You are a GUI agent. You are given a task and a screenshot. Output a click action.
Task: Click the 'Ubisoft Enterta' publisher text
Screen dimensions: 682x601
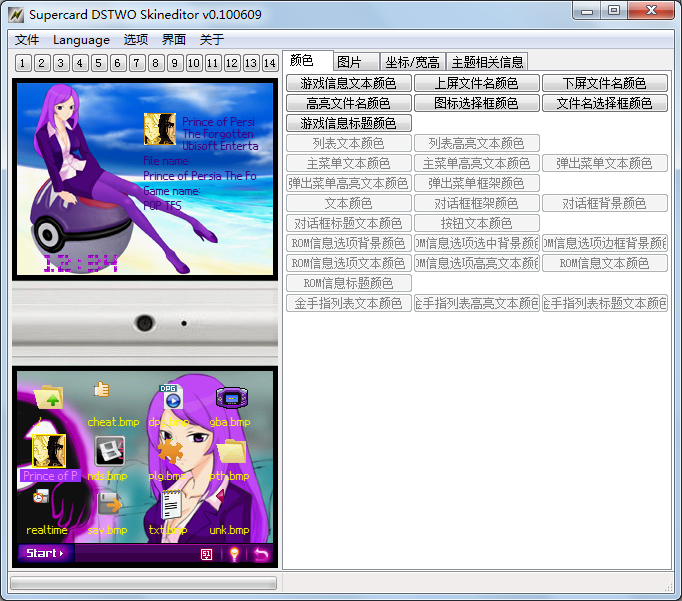[x=220, y=146]
